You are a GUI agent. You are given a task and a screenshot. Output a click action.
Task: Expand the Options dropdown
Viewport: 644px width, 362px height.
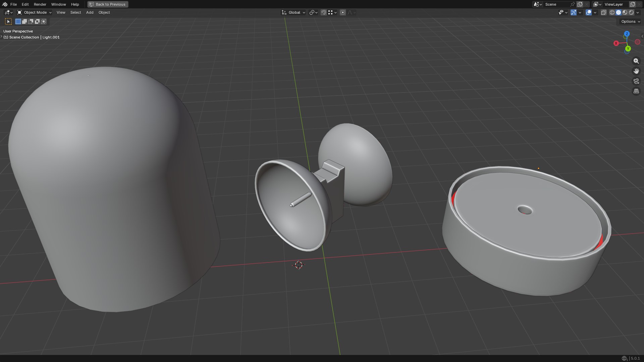[630, 21]
